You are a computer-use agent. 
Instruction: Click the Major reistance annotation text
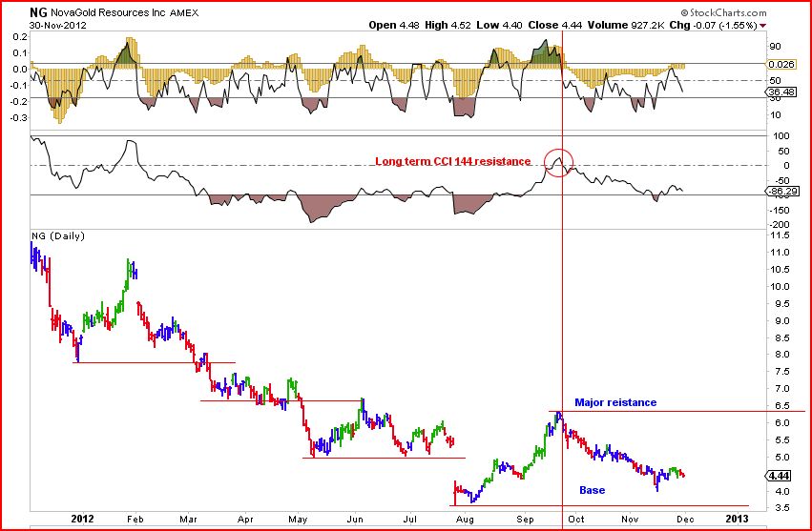pos(615,402)
